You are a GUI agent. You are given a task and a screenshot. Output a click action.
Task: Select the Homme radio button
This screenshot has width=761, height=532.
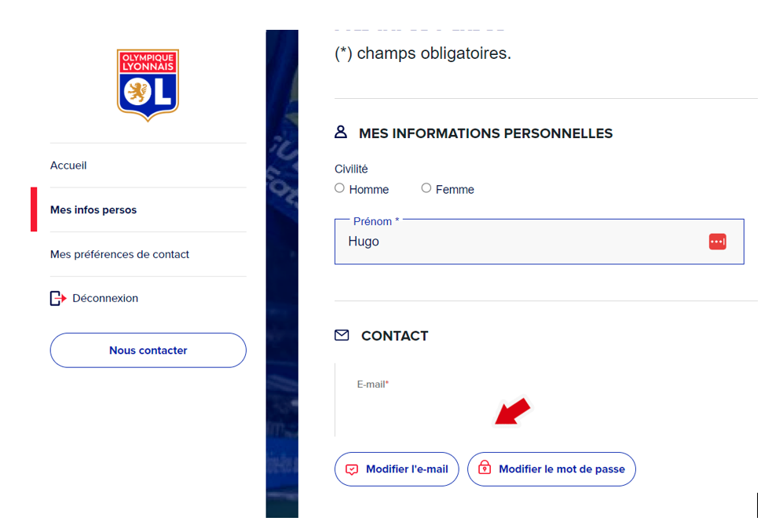340,188
